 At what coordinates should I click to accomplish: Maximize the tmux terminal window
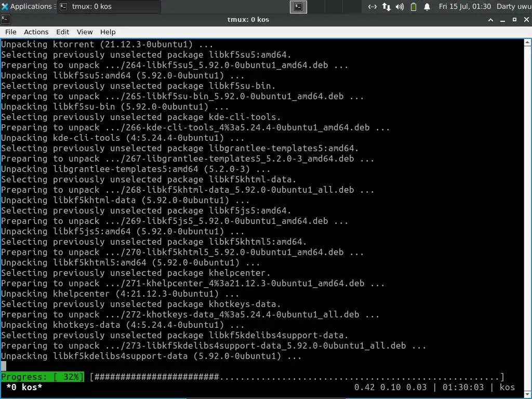click(x=514, y=20)
